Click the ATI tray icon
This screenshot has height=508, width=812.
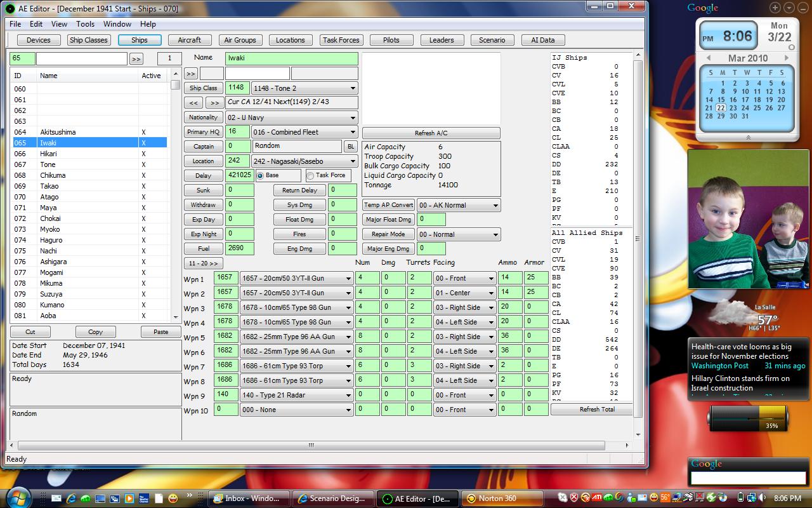pos(596,497)
